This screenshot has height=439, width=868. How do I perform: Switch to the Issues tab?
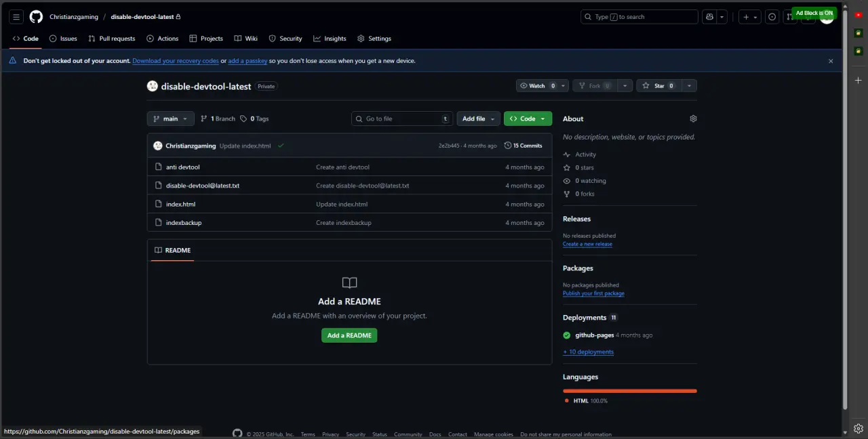(x=63, y=39)
